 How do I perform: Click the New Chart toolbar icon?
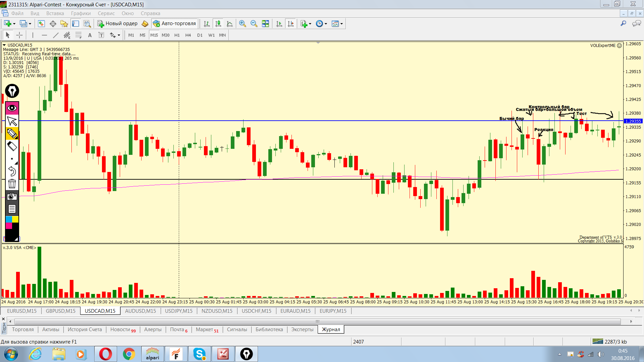click(7, 23)
